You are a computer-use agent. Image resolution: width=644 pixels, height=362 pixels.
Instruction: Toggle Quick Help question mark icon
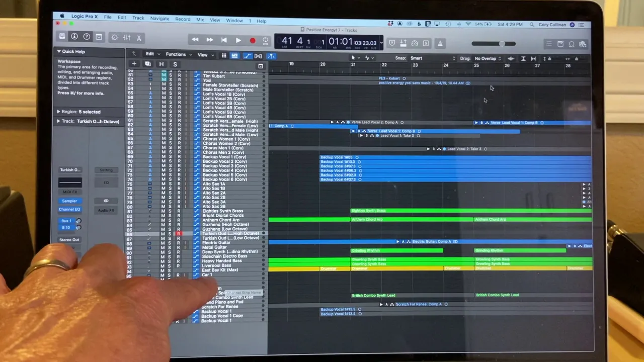click(87, 37)
